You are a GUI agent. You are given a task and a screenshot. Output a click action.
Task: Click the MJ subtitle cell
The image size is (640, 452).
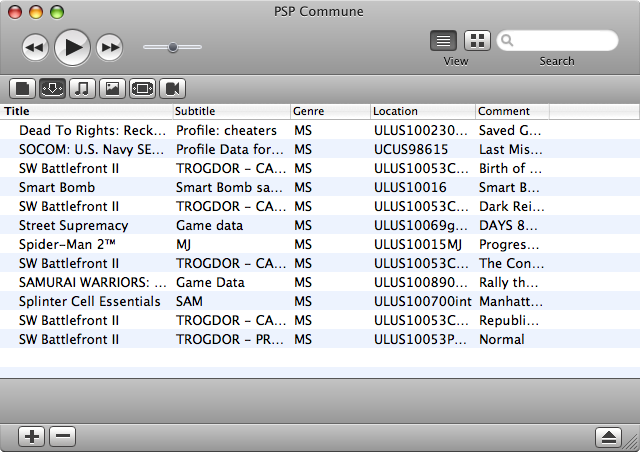click(x=183, y=244)
